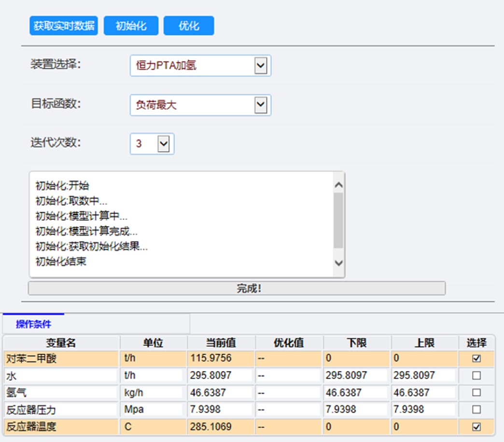Click the 选择 column header
504x442 pixels.
(476, 343)
